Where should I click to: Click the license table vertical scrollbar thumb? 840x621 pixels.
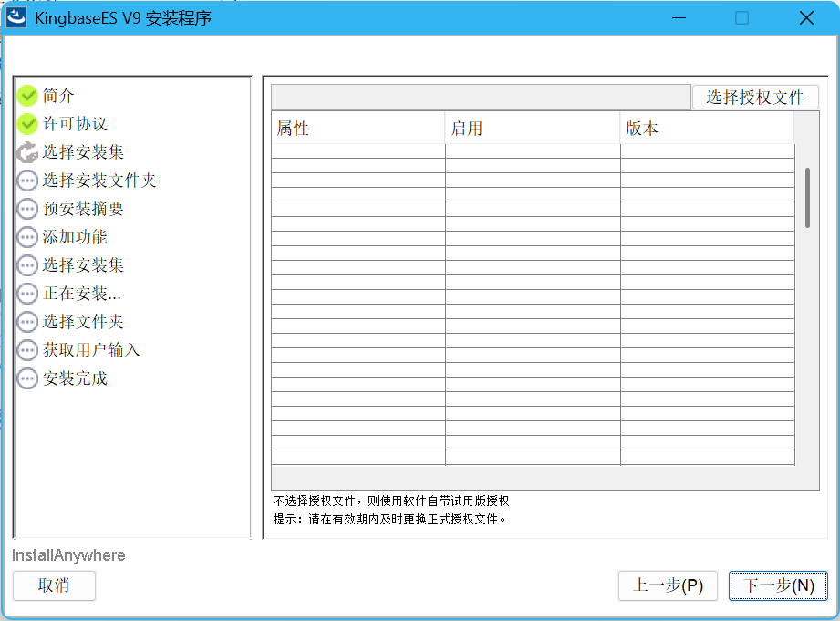807,198
